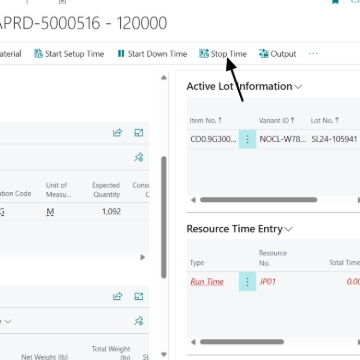Click the main pane vertical scrollbar

[164, 217]
